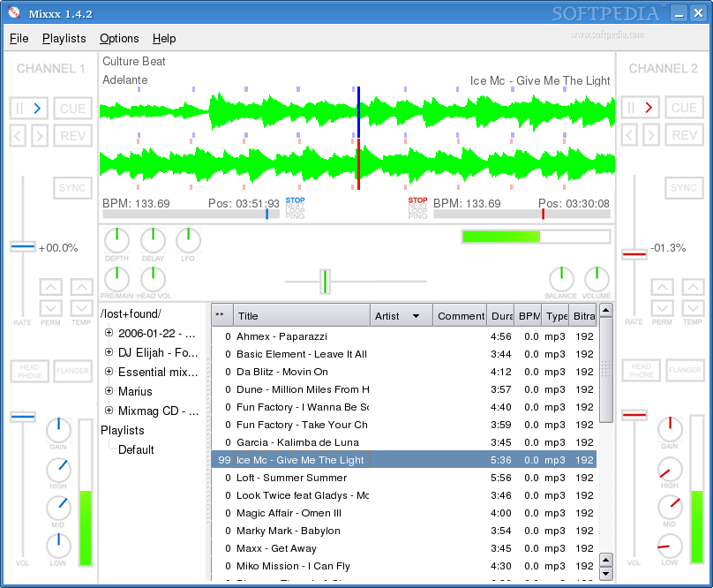Click Channel 1 play/pause button

(x=28, y=109)
